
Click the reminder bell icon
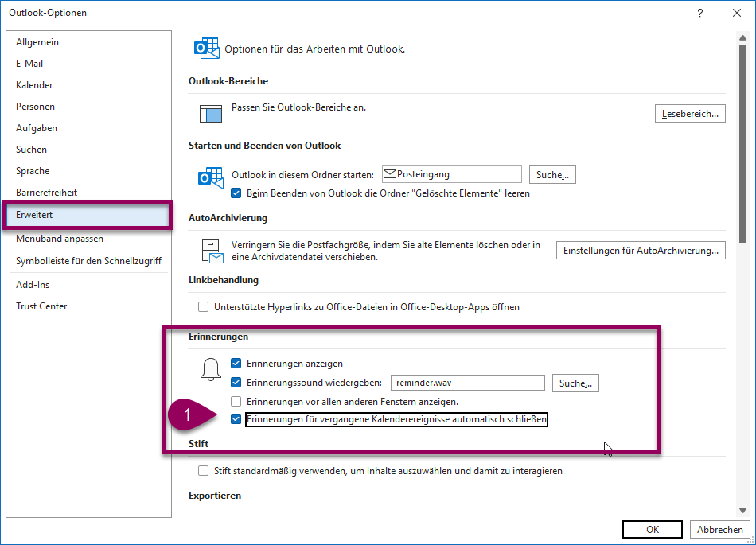click(211, 370)
